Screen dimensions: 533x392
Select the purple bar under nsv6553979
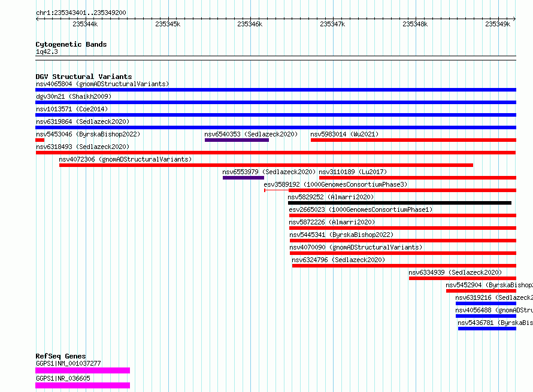(x=243, y=178)
